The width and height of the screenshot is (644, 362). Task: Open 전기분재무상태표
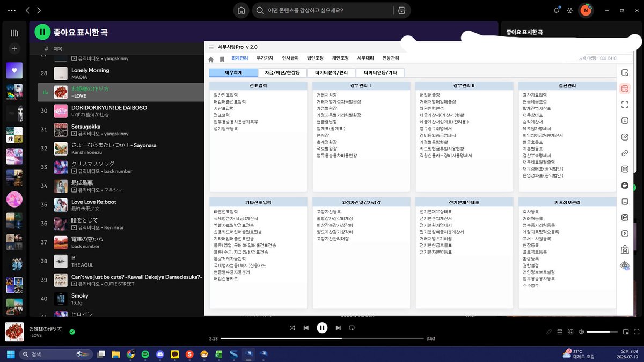tap(436, 212)
